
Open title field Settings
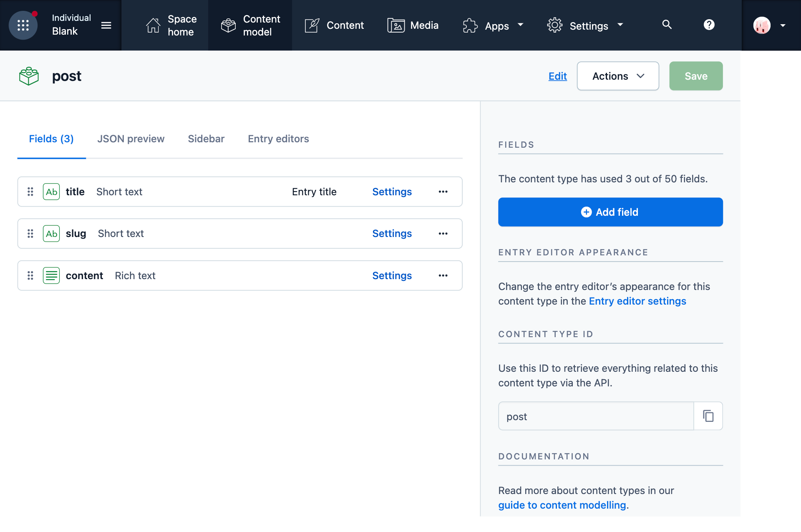tap(392, 191)
